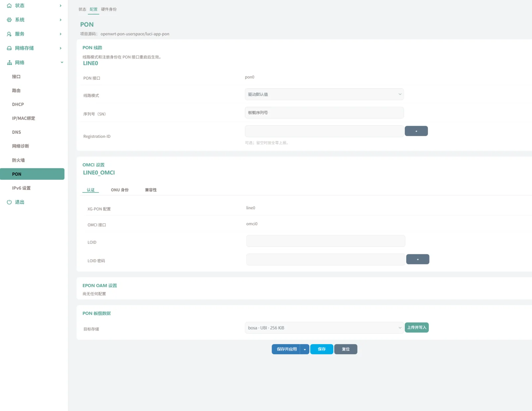The image size is (532, 411).
Task: Switch to the 硬件身份 tab
Action: coord(109,9)
